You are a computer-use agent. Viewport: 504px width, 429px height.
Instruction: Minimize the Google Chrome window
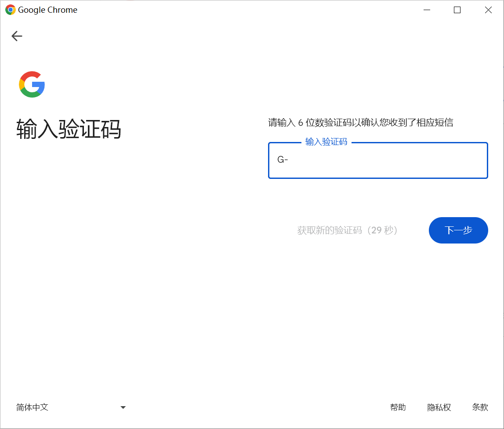click(x=427, y=10)
